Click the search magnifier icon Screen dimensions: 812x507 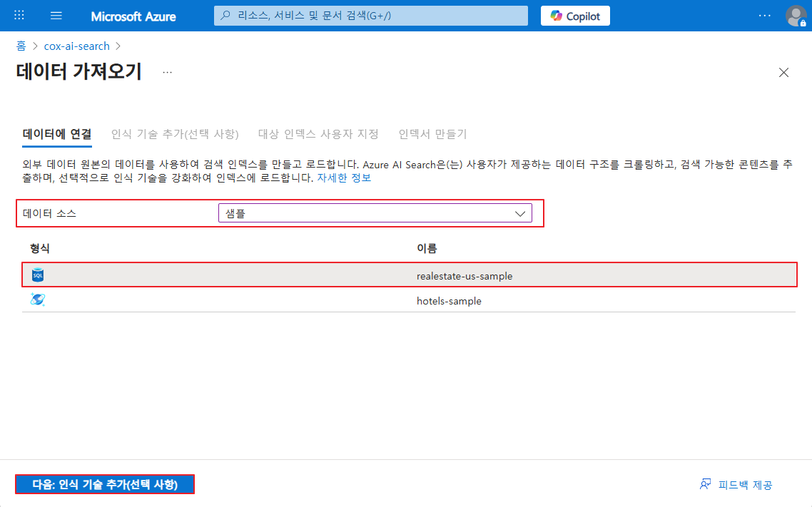pos(225,16)
